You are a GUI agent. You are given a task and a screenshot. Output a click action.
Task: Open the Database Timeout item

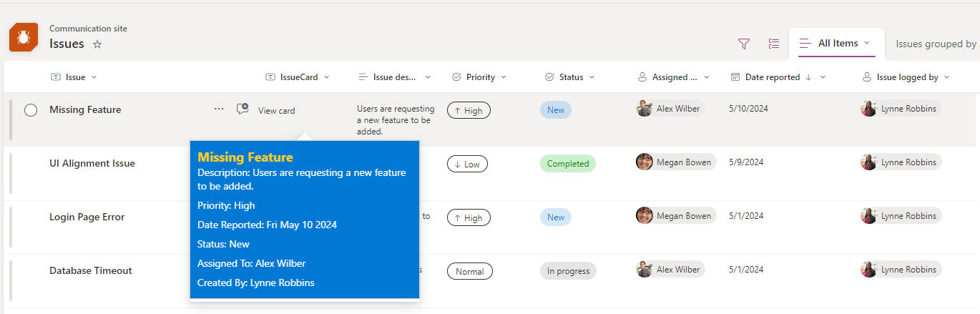tap(91, 270)
